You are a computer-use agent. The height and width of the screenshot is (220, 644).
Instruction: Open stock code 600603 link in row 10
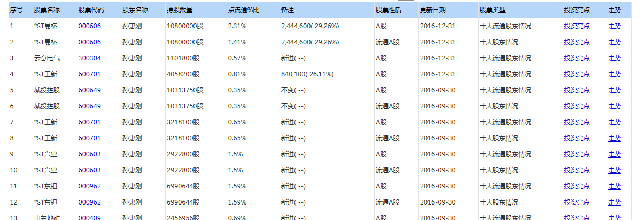pos(89,170)
